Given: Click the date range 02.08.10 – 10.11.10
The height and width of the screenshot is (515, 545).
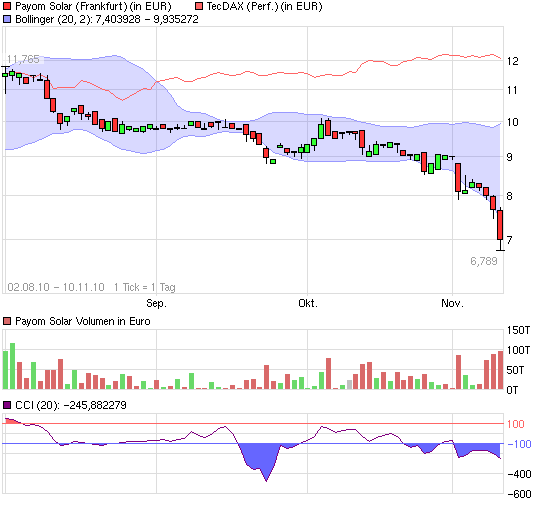Looking at the screenshot, I should click(x=56, y=287).
